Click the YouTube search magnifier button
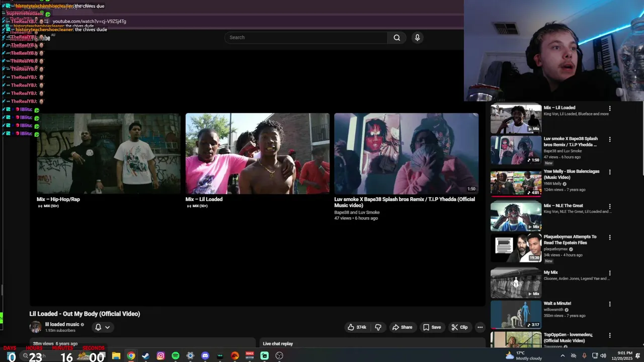644x362 pixels. 397,37
